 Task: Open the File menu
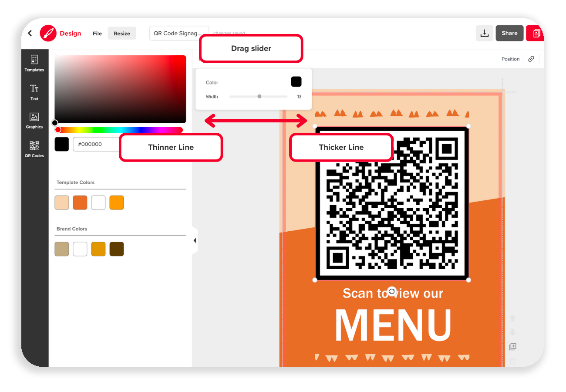pos(97,34)
